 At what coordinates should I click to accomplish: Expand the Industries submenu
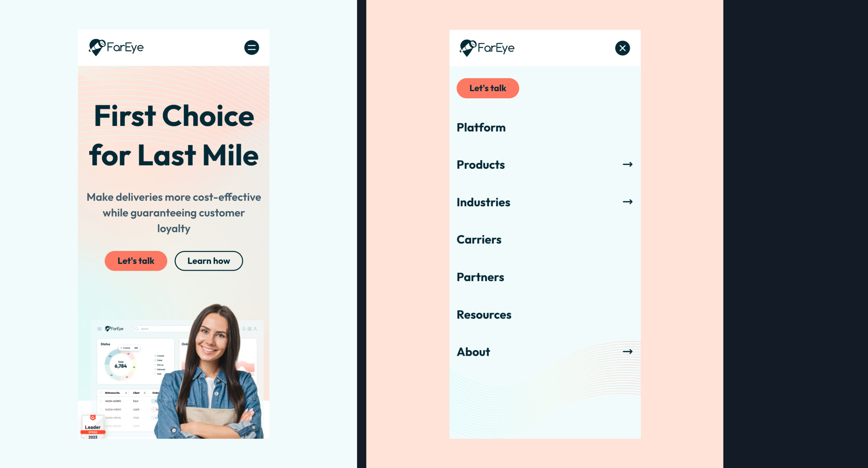tap(627, 201)
